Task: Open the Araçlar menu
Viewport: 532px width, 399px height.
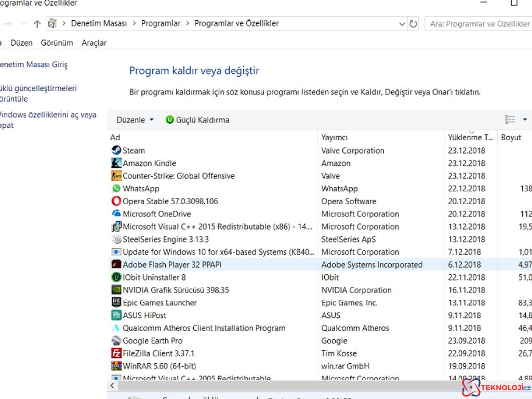Action: pos(94,43)
